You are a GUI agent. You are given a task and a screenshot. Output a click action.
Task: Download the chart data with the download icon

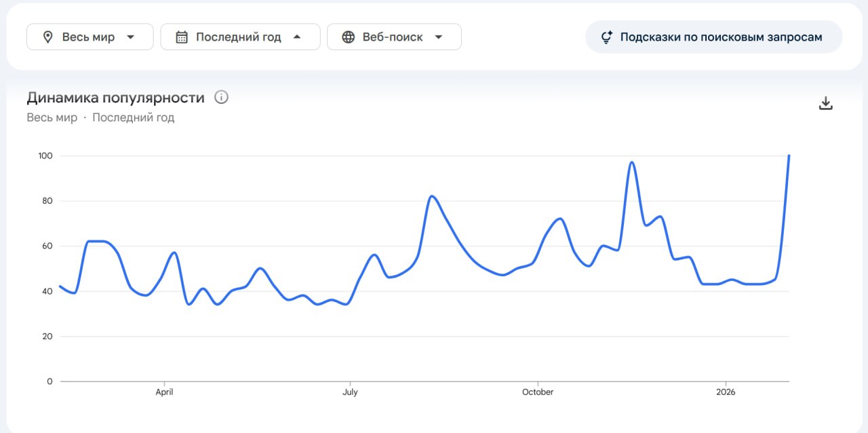(825, 103)
